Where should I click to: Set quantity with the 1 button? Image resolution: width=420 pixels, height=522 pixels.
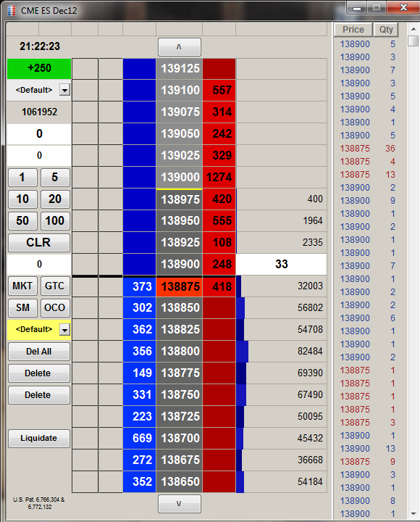click(22, 178)
